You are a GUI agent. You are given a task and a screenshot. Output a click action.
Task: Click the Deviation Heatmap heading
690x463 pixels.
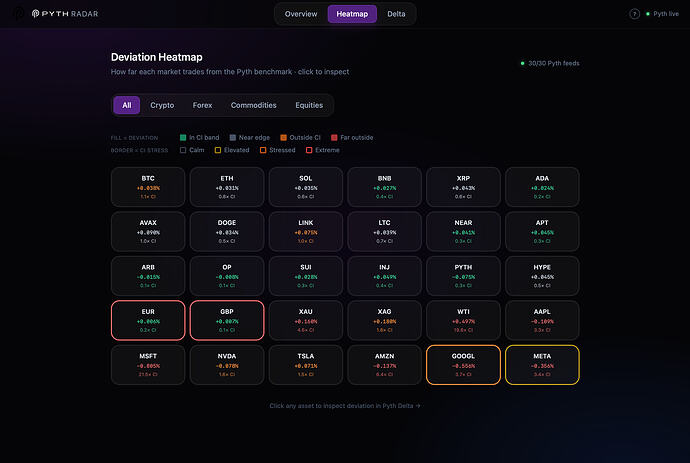pos(157,57)
